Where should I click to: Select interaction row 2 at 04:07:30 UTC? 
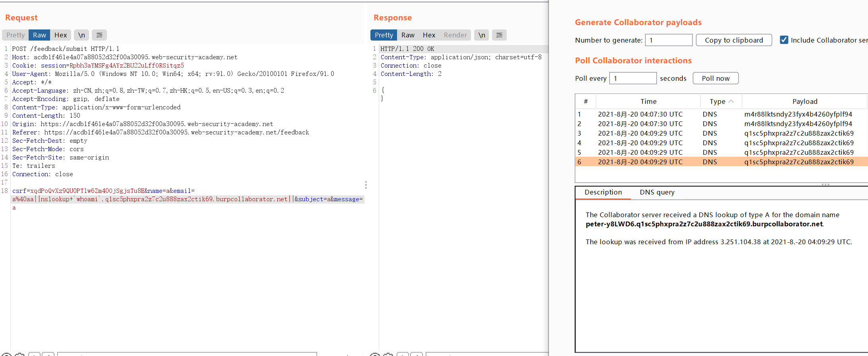pyautogui.click(x=721, y=124)
